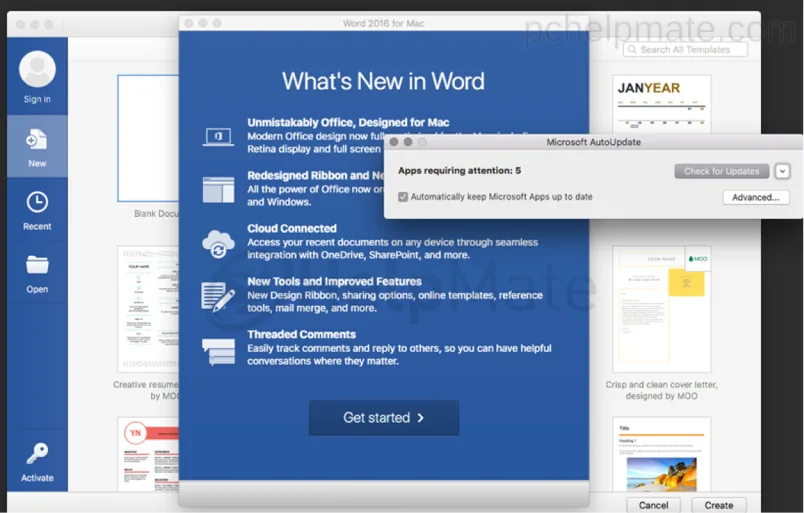Select the Crisp and clean cover letter template

click(661, 309)
